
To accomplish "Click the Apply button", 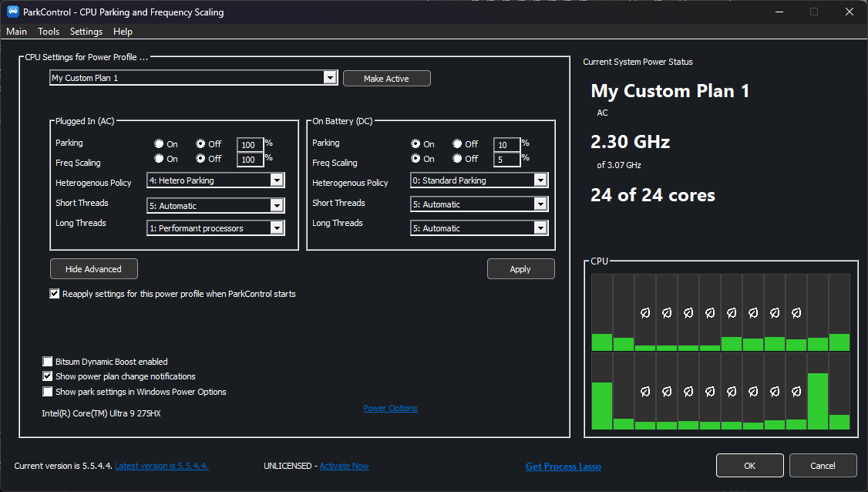I will pyautogui.click(x=520, y=269).
